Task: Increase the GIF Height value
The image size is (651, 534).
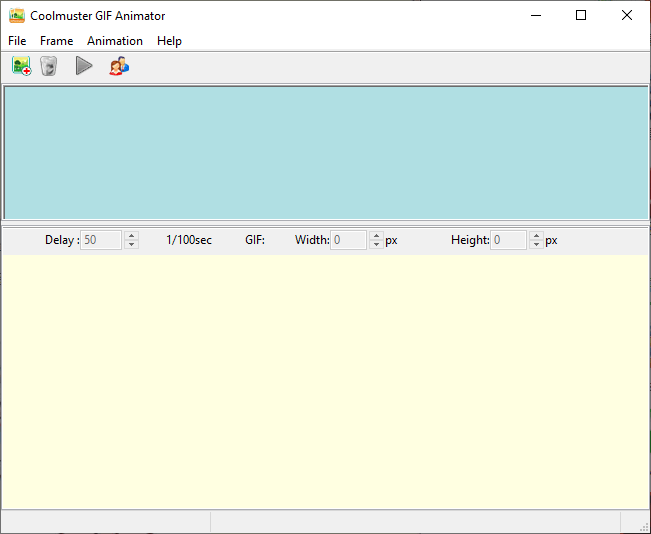Action: tap(536, 235)
